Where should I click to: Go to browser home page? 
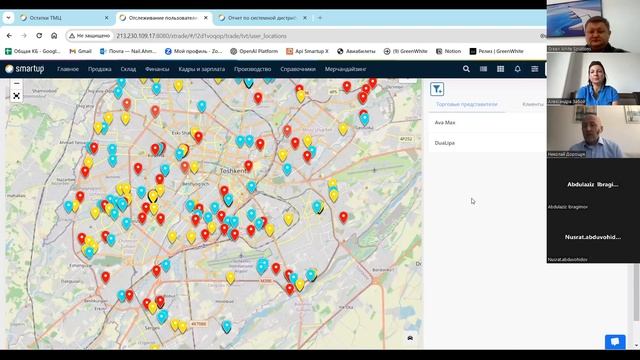coord(54,36)
